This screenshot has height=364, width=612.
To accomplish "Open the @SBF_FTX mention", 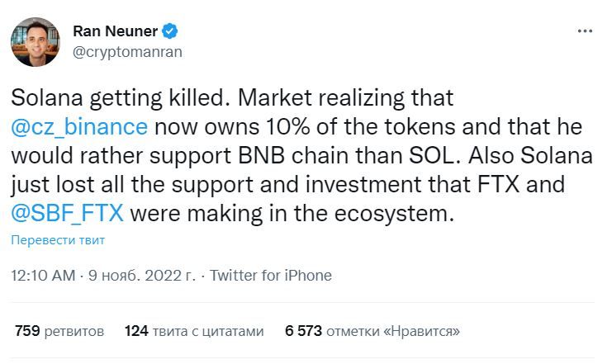I will click(68, 214).
